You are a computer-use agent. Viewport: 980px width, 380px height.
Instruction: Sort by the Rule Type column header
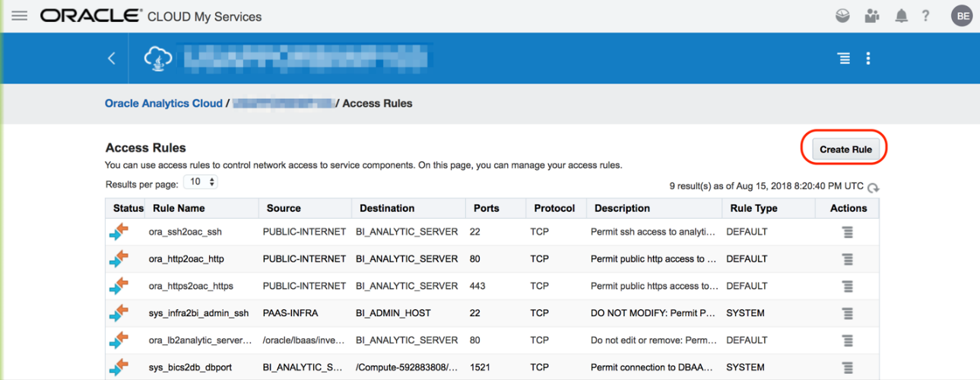(x=753, y=208)
